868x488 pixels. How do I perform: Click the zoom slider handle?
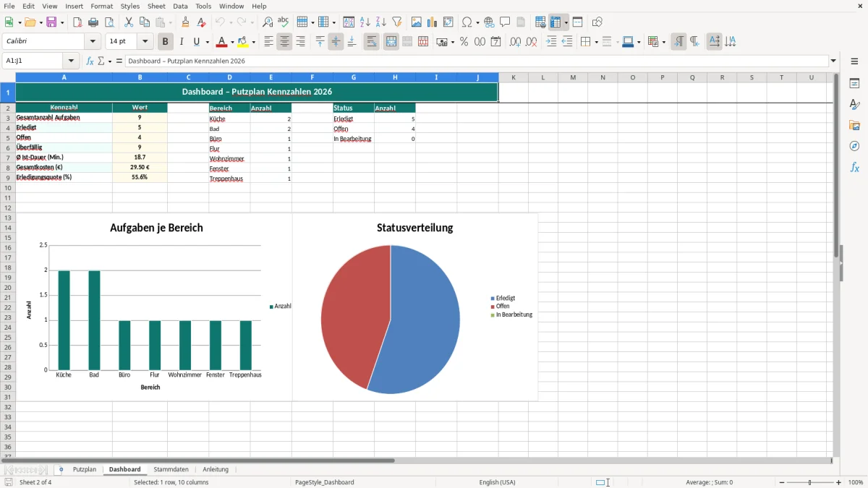point(810,482)
